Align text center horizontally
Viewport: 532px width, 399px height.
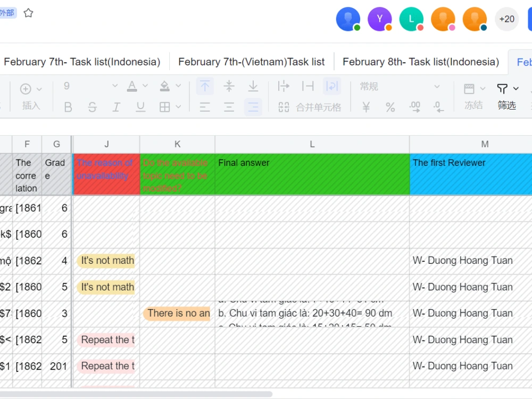coord(229,107)
